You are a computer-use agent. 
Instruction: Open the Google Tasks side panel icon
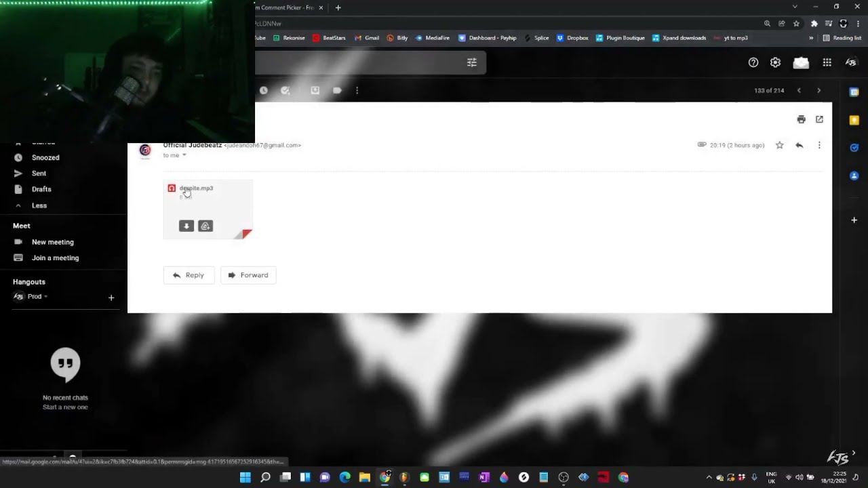click(x=854, y=148)
